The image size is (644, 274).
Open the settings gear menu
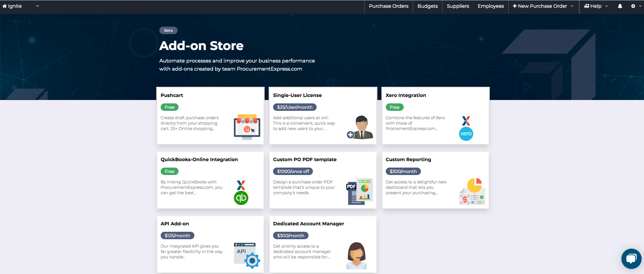pyautogui.click(x=633, y=6)
